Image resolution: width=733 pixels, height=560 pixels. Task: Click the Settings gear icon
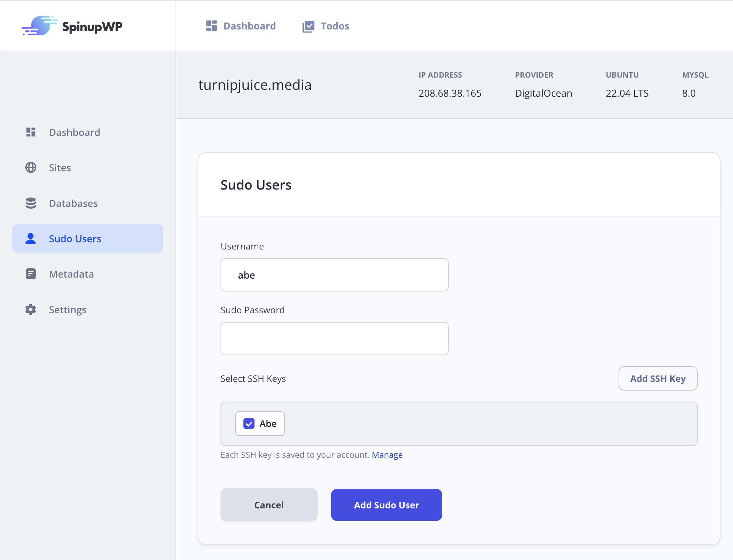[31, 309]
